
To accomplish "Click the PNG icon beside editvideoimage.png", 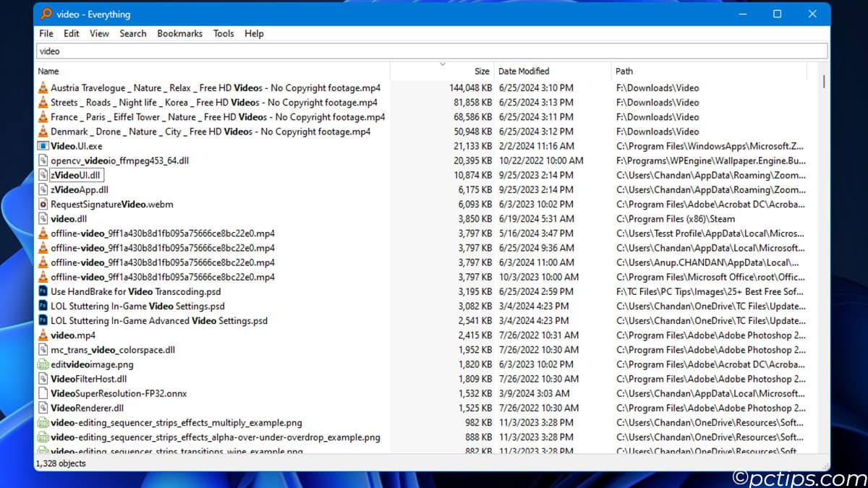I will coord(43,364).
